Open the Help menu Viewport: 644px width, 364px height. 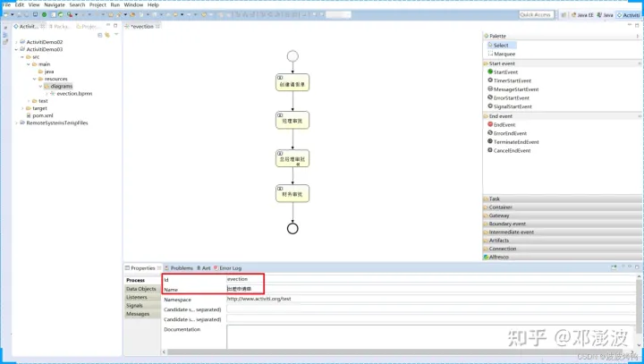tap(153, 5)
